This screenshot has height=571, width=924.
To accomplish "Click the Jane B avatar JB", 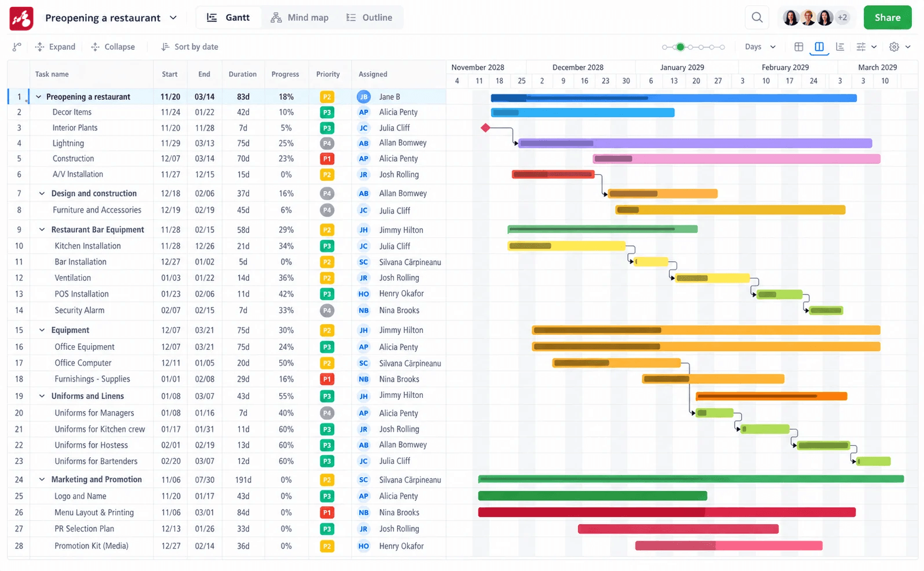I will click(363, 97).
